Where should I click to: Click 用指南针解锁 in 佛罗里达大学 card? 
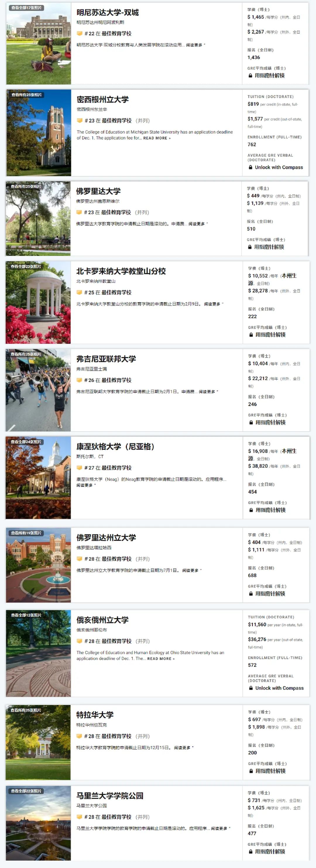[269, 247]
